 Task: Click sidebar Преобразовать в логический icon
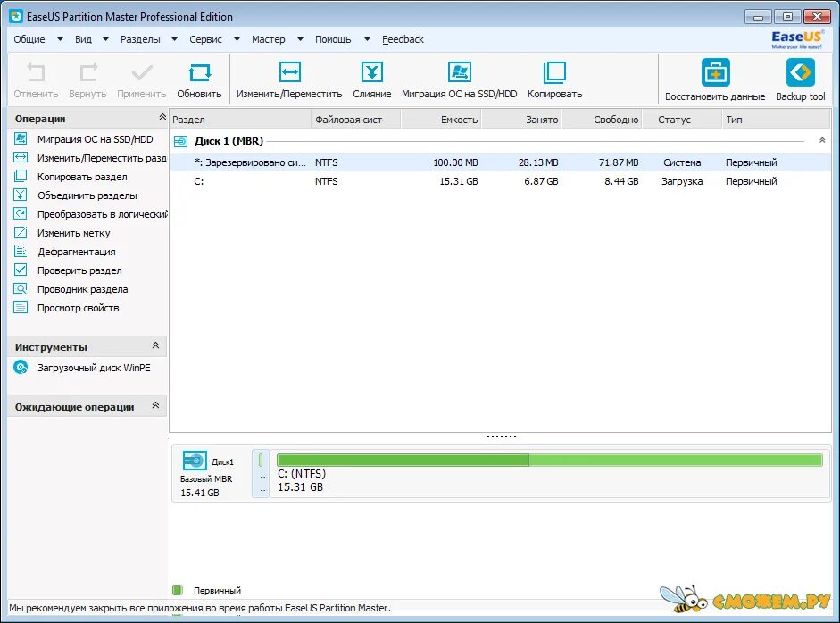[x=21, y=213]
